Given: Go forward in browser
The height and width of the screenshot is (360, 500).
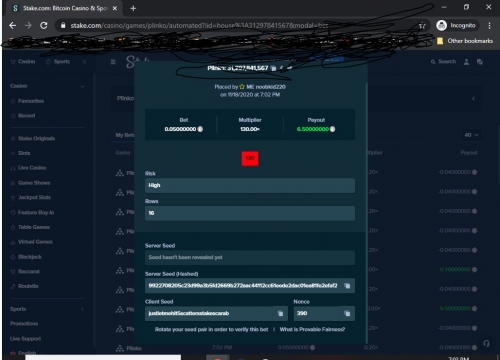Looking at the screenshot, I should (x=28, y=25).
